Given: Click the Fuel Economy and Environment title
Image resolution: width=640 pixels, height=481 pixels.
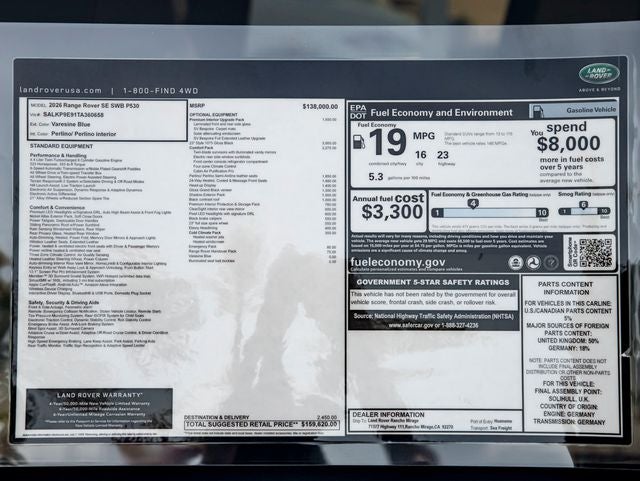Looking at the screenshot, I should (x=441, y=113).
